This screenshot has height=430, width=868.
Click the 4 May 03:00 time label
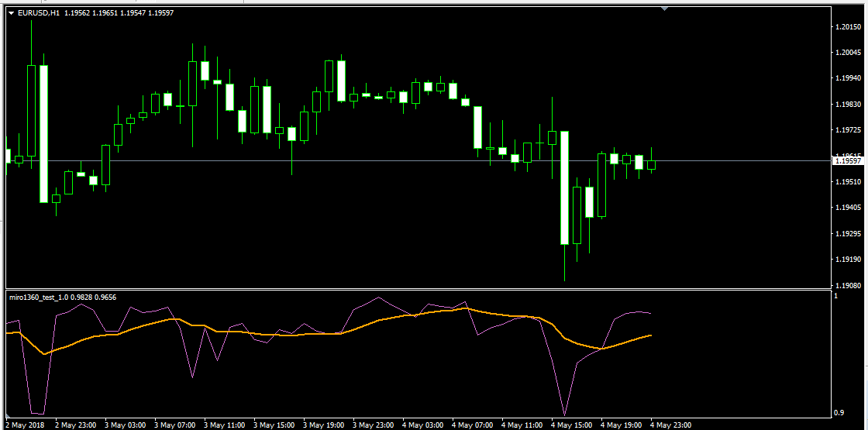point(423,425)
